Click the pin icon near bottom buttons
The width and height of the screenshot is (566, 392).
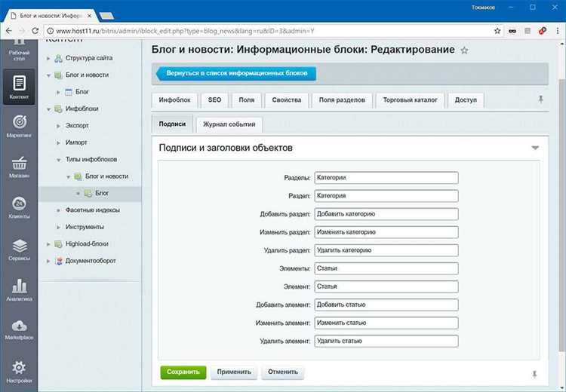click(x=534, y=375)
